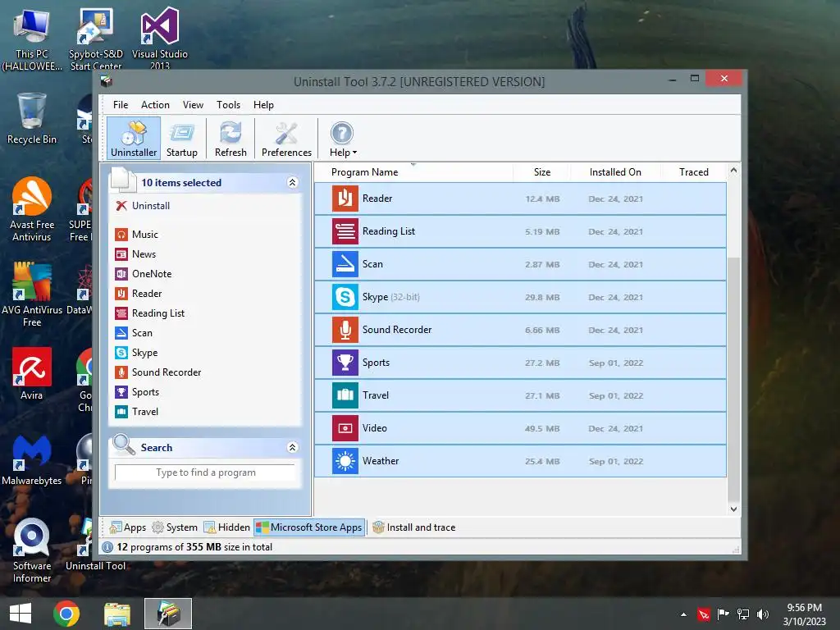Viewport: 840px width, 630px height.
Task: Select the Avast Free Antivirus desktop icon
Action: (32, 209)
